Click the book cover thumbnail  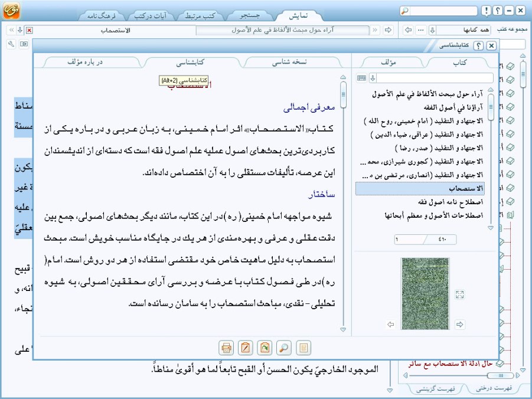tap(425, 293)
